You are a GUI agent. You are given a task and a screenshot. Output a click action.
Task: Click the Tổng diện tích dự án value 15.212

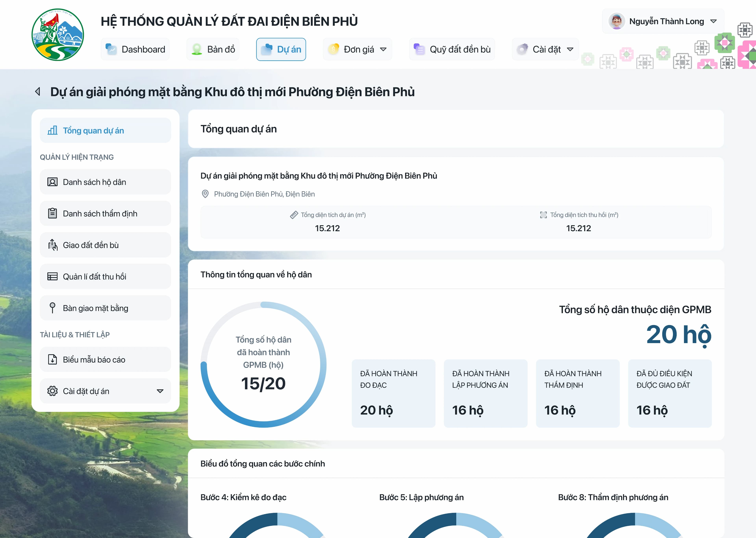click(x=327, y=228)
